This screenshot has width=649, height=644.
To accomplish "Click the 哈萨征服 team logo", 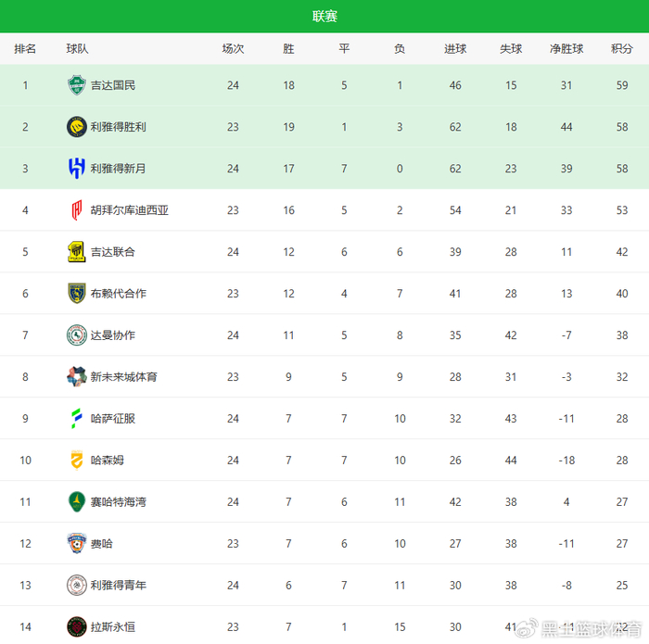I will tap(76, 419).
